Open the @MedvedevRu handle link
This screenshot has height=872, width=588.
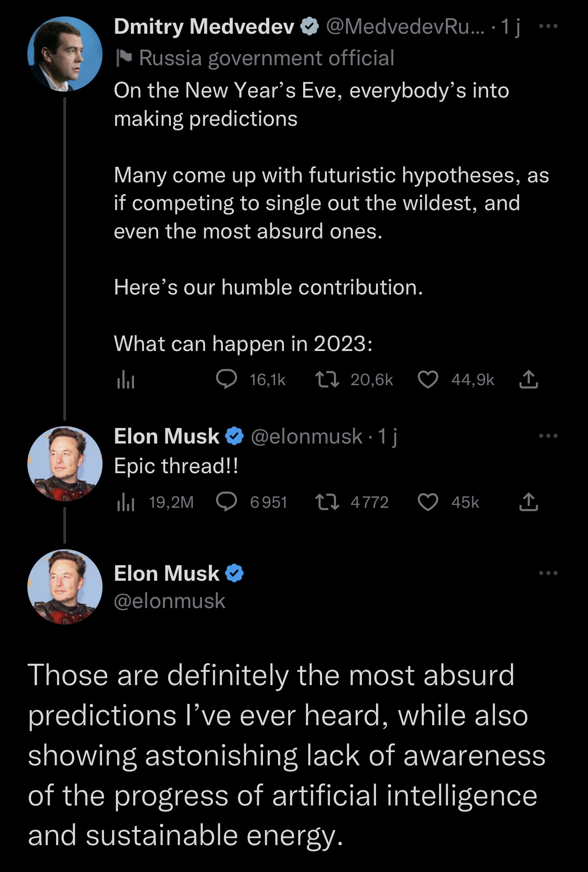pyautogui.click(x=405, y=26)
